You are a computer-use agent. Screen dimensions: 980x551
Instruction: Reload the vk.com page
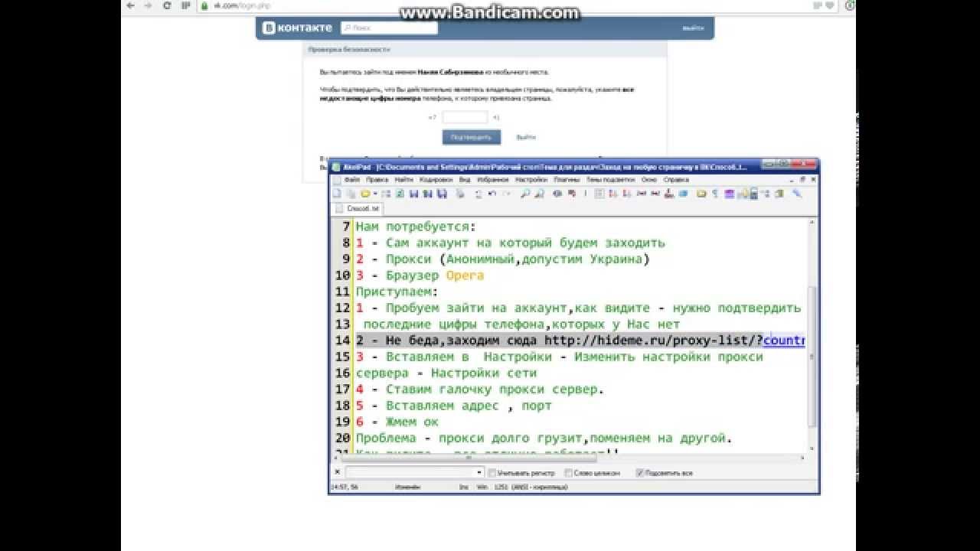coord(168,5)
